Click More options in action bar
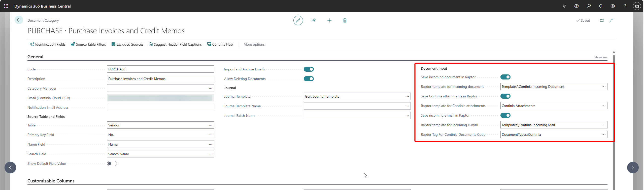Image resolution: width=644 pixels, height=190 pixels. click(254, 44)
